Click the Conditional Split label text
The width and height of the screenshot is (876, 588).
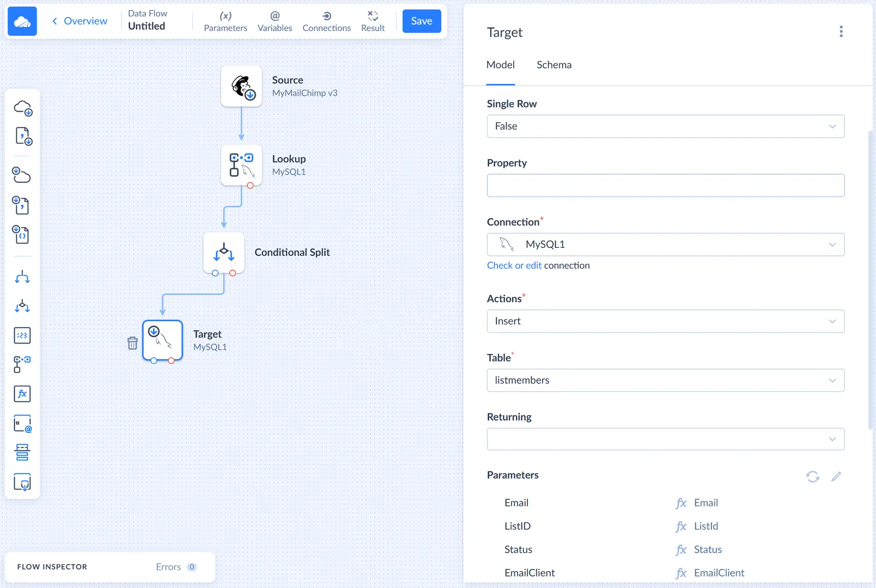pyautogui.click(x=292, y=253)
